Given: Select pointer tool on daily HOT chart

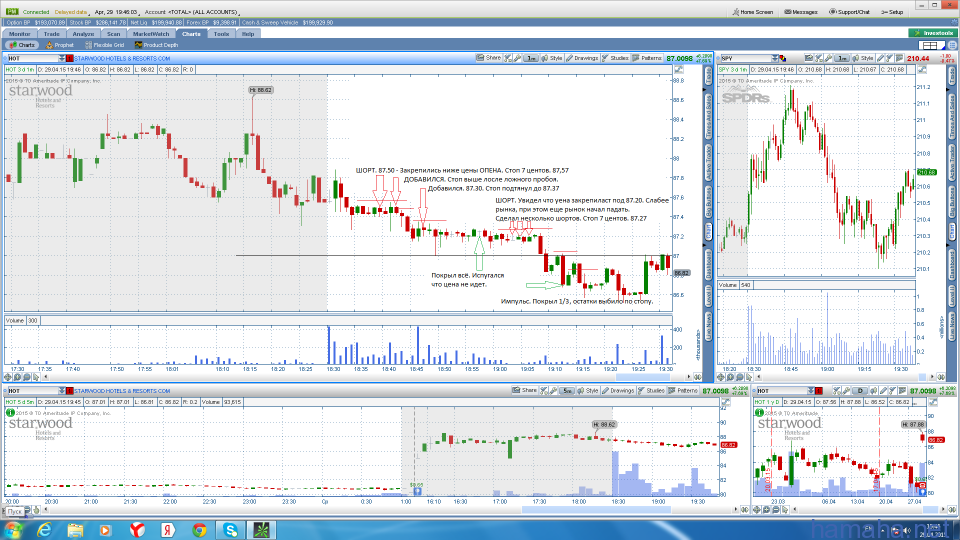Looking at the screenshot, I should [x=784, y=509].
